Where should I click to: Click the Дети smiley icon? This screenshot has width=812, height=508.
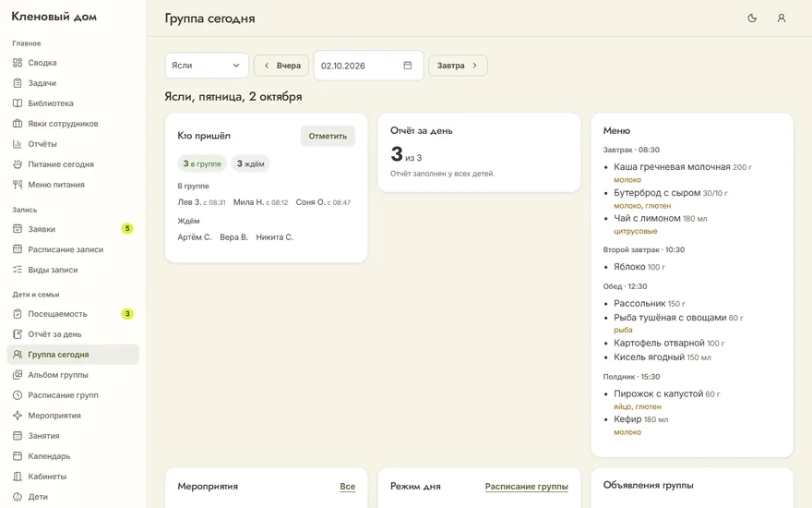coord(18,496)
